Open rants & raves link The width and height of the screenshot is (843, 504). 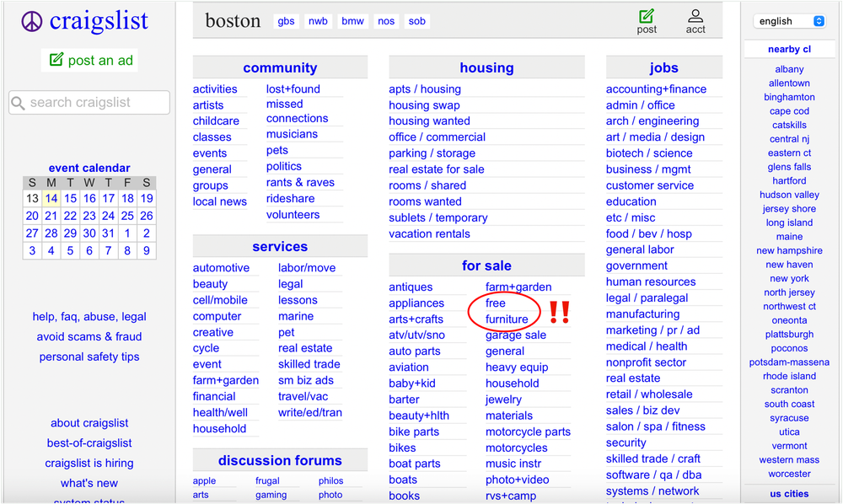[300, 182]
